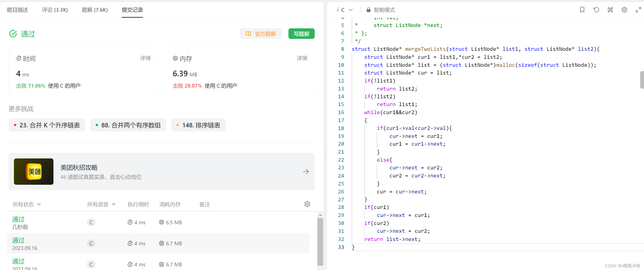The width and height of the screenshot is (644, 270).
Task: Click the code editor vertical scrollbar
Action: (642, 80)
